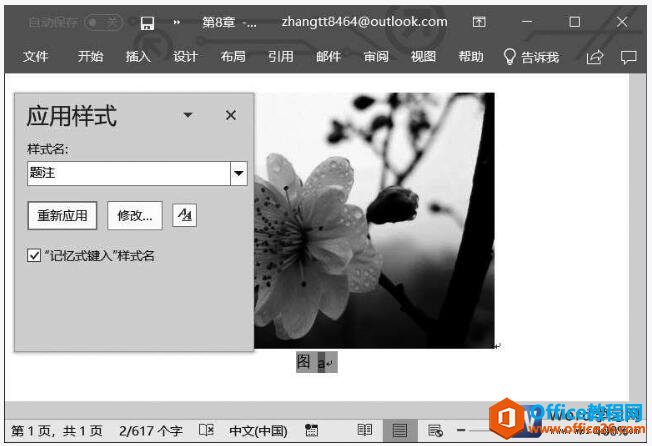This screenshot has width=652, height=446.
Task: Select the 引用 tab
Action: (281, 56)
